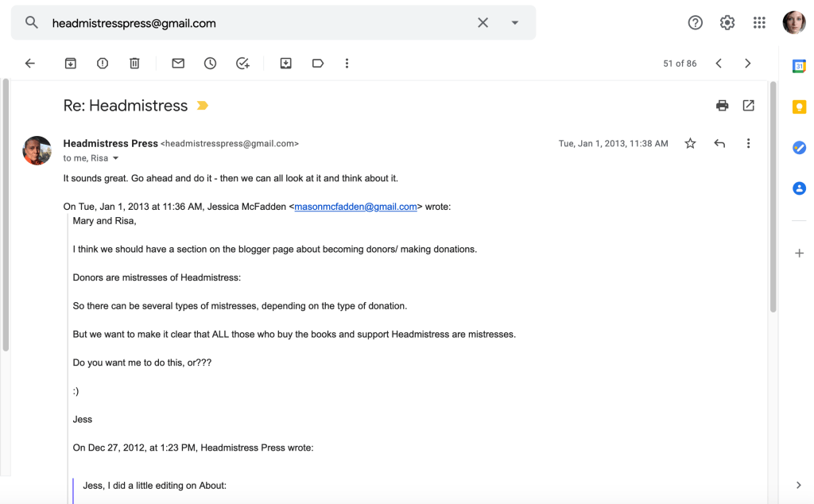This screenshot has width=814, height=504.
Task: Expand recipient details next to 'to me, Risa'
Action: tap(116, 158)
